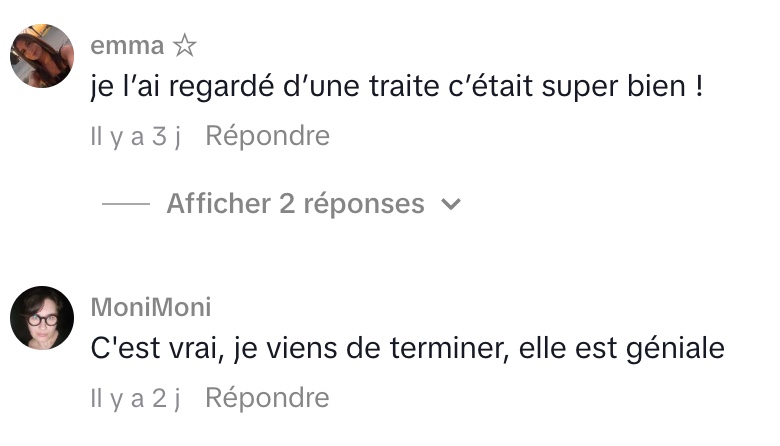Expand "Afficher 2 réponses"
Screen dimensions: 780x446
(295, 204)
